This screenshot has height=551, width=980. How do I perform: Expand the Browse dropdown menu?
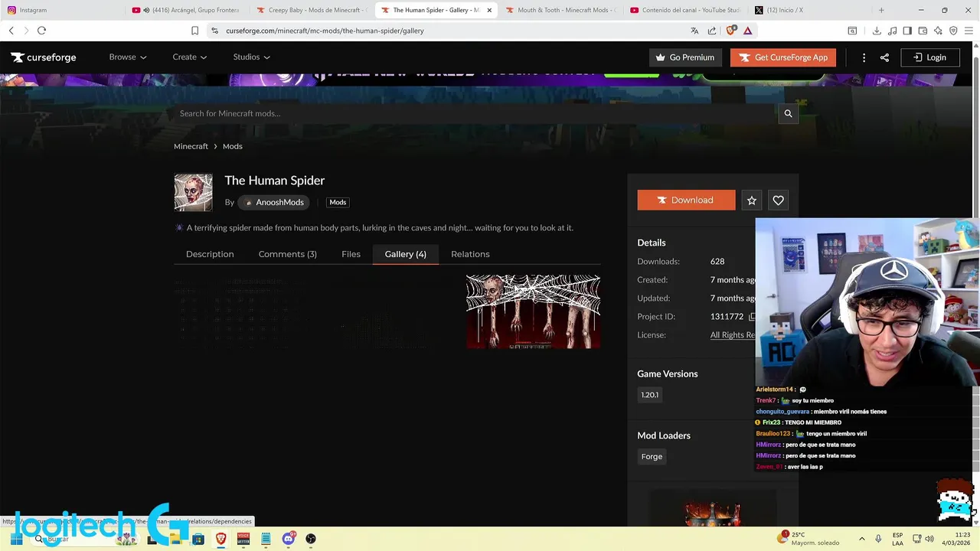pos(127,57)
